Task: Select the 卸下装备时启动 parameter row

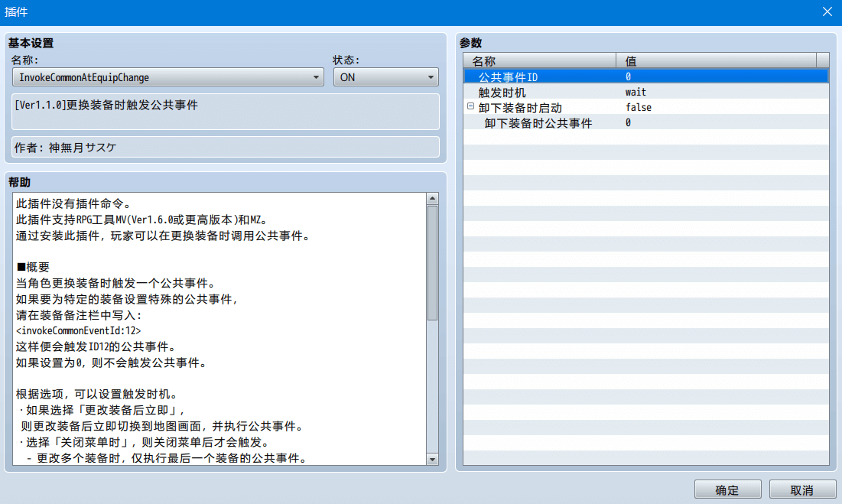Action: 646,107
